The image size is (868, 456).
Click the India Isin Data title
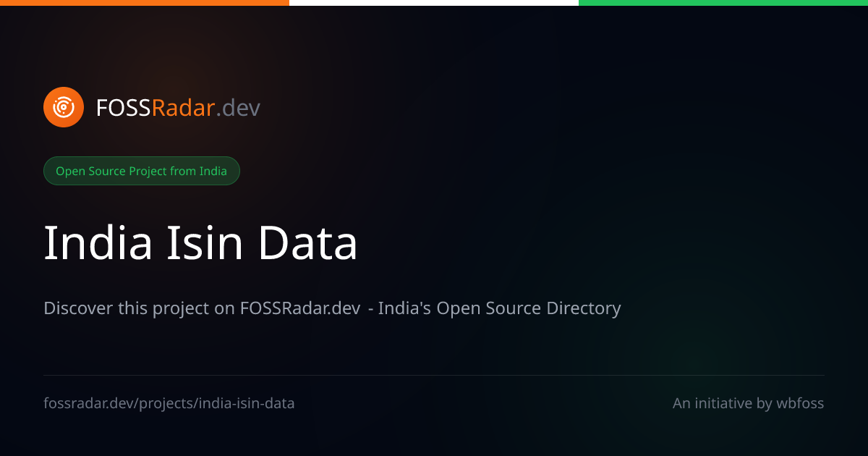click(200, 243)
